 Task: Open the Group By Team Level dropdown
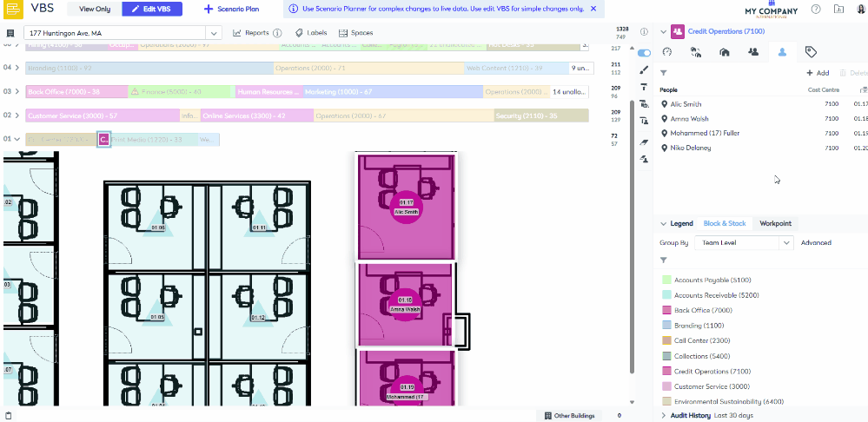click(x=745, y=242)
